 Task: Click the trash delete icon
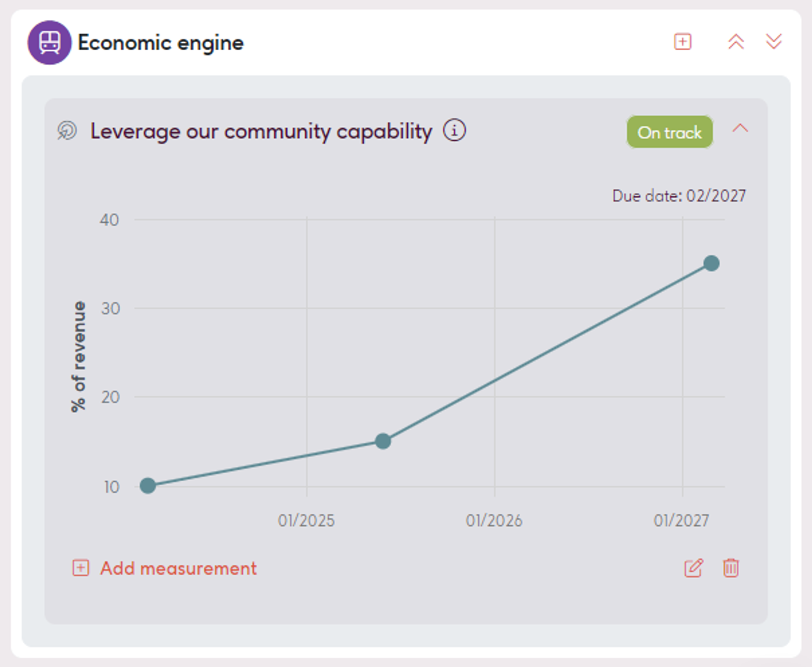click(730, 568)
